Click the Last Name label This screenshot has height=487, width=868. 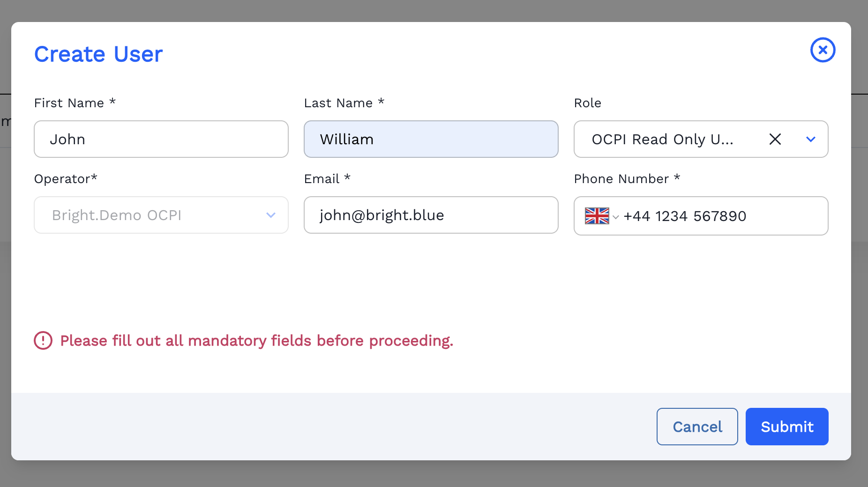tap(338, 103)
